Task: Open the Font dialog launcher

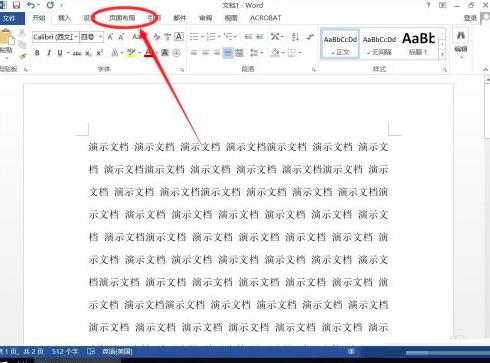Action: click(x=182, y=70)
